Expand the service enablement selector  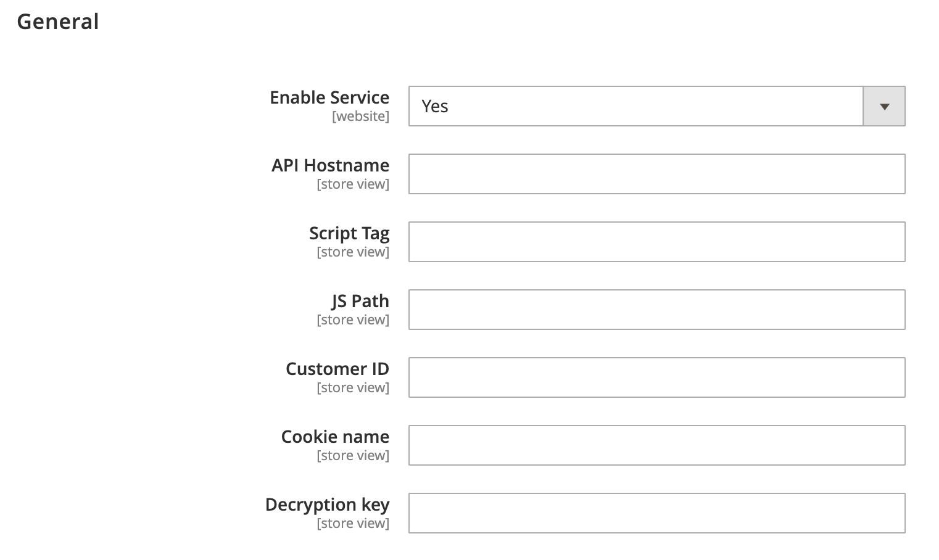[883, 105]
